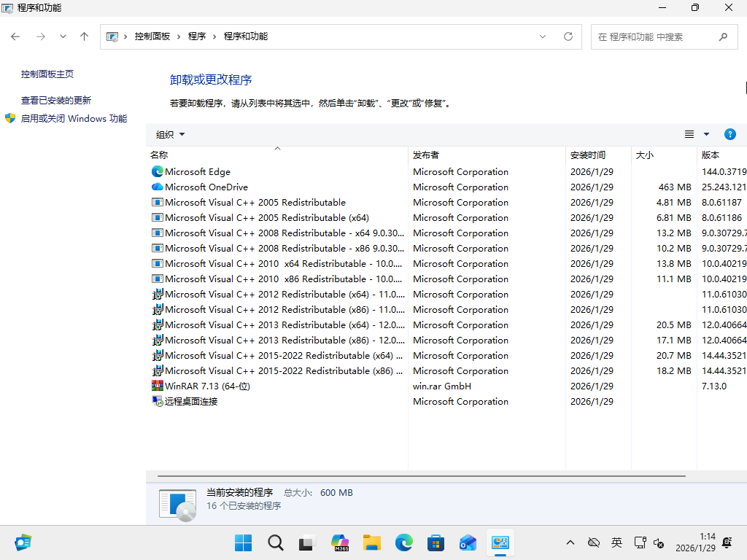Open the Microsoft 365 Copilot app
This screenshot has width=747, height=560.
[340, 542]
